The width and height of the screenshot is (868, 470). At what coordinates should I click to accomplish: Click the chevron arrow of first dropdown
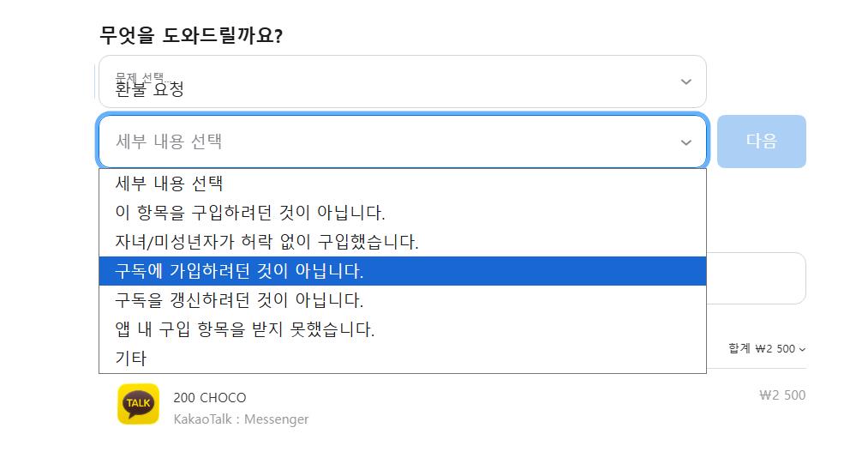(685, 82)
